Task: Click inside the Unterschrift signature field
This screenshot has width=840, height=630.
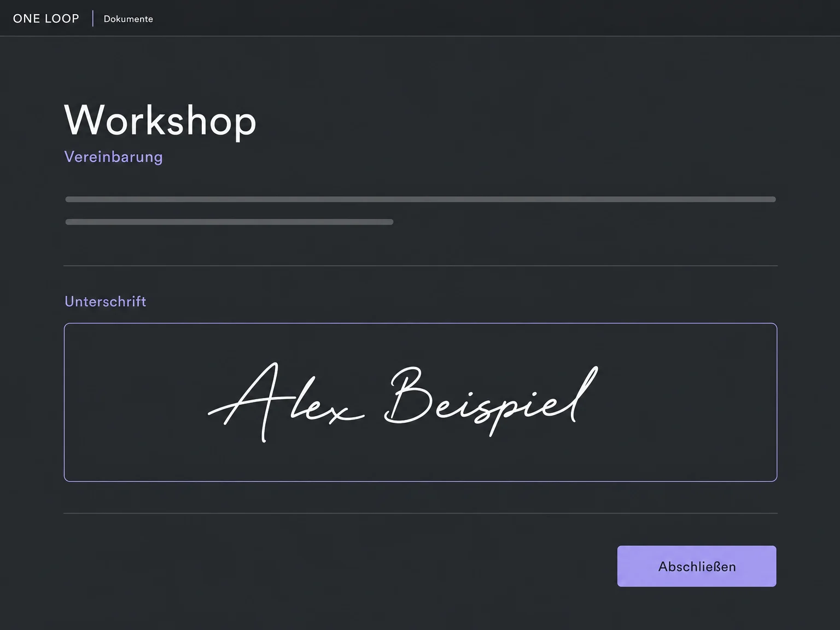Action: point(421,402)
